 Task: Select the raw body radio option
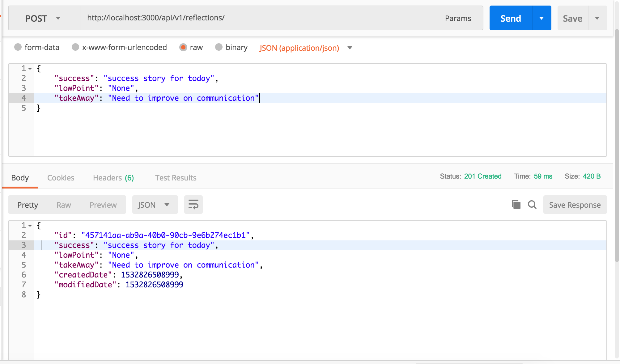183,47
